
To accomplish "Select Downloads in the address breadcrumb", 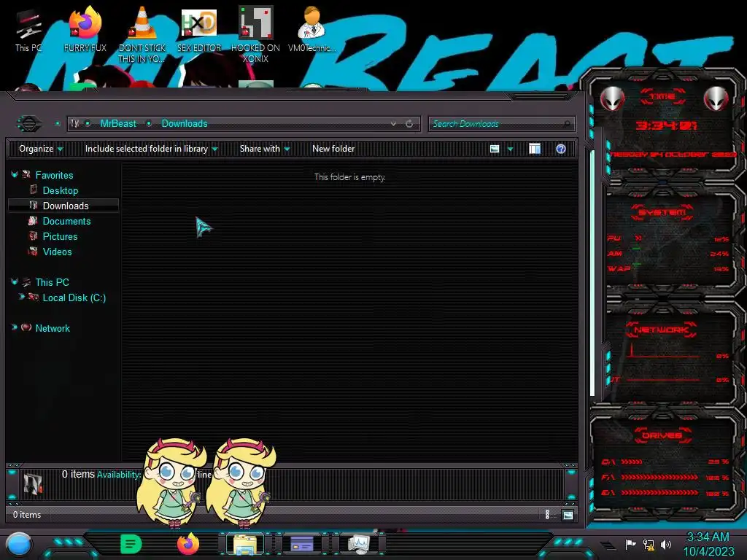I will (x=185, y=124).
